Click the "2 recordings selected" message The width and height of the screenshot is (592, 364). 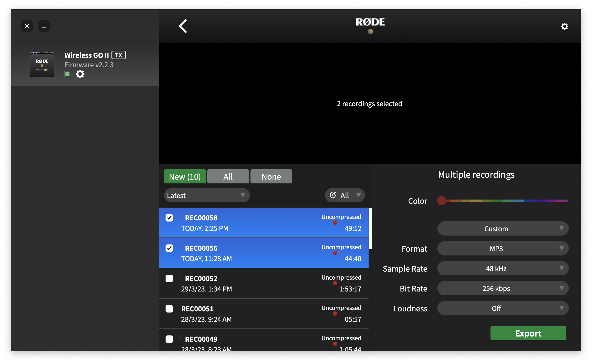pos(369,104)
